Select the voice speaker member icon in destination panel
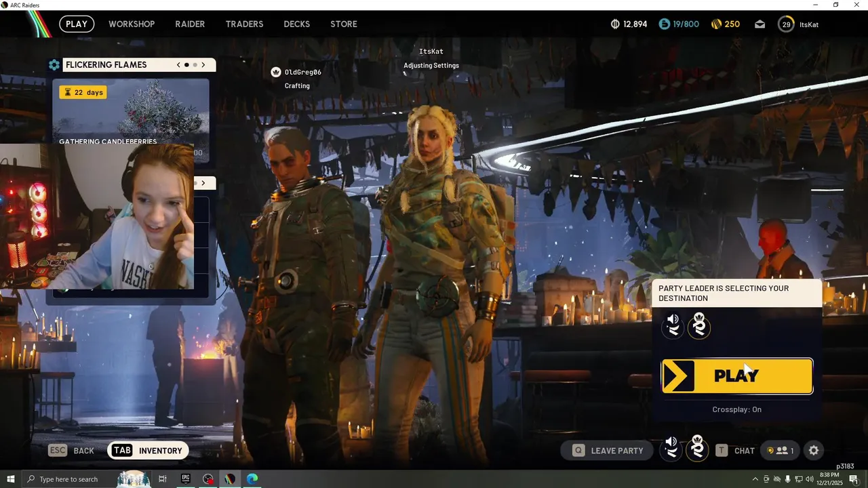Image resolution: width=868 pixels, height=488 pixels. (x=673, y=326)
